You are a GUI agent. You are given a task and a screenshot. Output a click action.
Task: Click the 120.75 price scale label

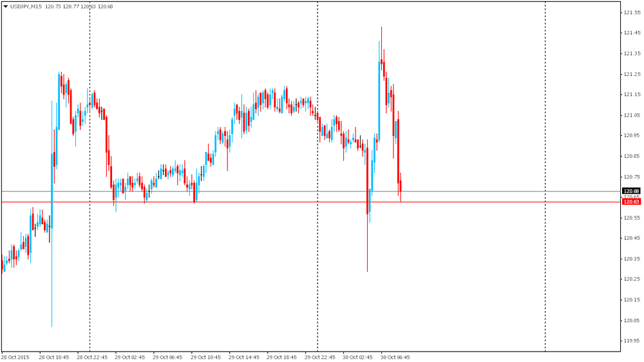click(x=632, y=177)
